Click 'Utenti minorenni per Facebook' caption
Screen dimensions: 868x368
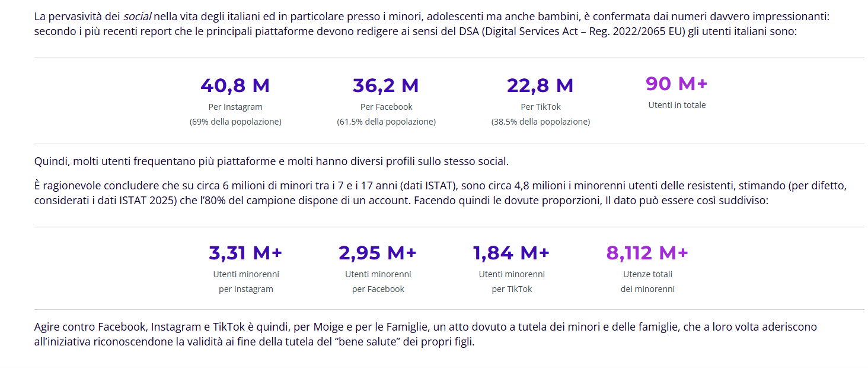pos(378,281)
